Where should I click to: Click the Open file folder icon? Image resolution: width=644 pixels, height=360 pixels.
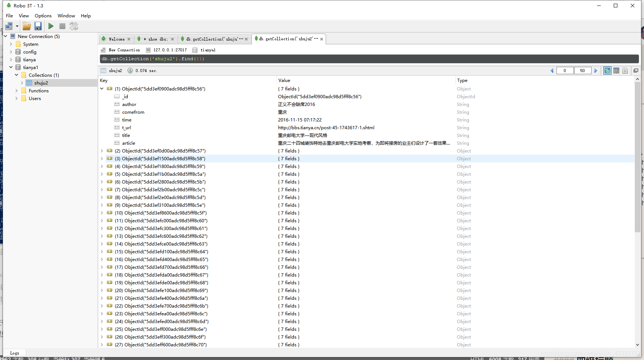(x=27, y=26)
